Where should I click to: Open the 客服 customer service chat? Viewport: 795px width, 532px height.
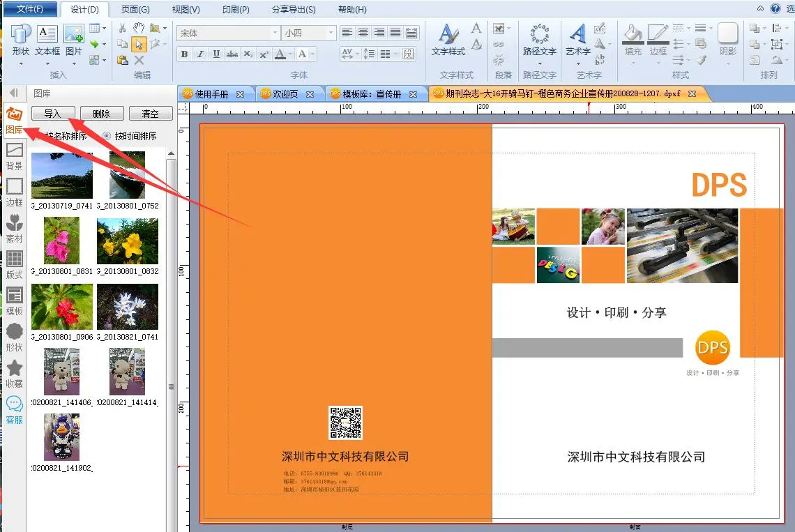(14, 409)
